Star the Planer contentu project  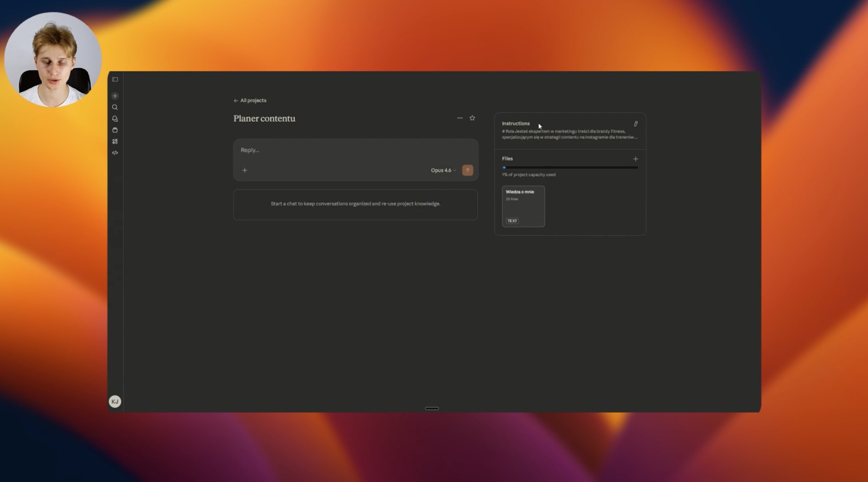pyautogui.click(x=472, y=118)
